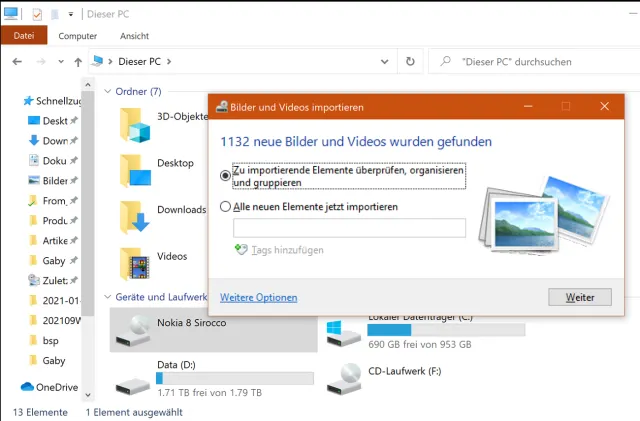This screenshot has height=421, width=640.
Task: Click the navigation pane scroll up arrow
Action: pyautogui.click(x=88, y=85)
